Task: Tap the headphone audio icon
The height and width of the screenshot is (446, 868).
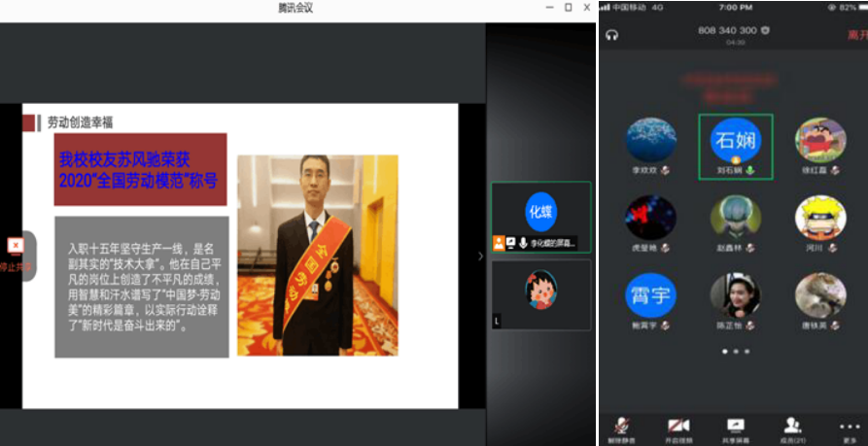Action: point(611,35)
